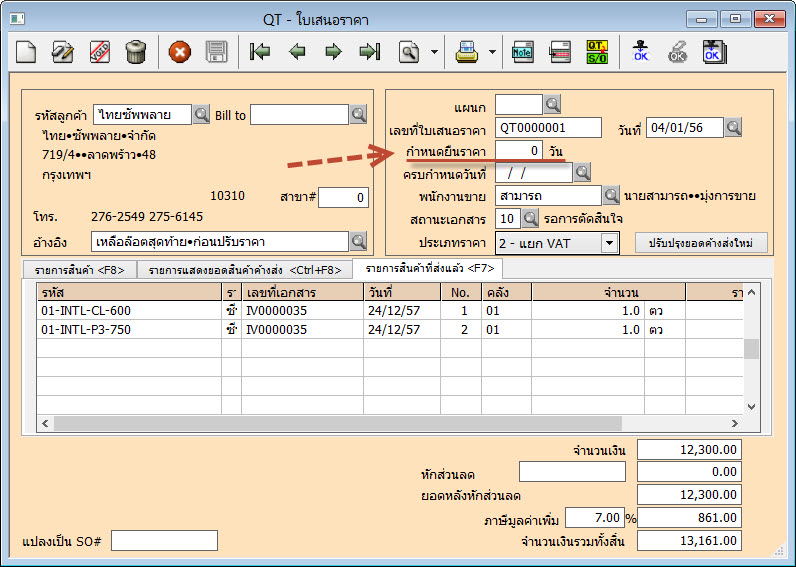Click the printer icon
This screenshot has width=796, height=567.
(466, 52)
